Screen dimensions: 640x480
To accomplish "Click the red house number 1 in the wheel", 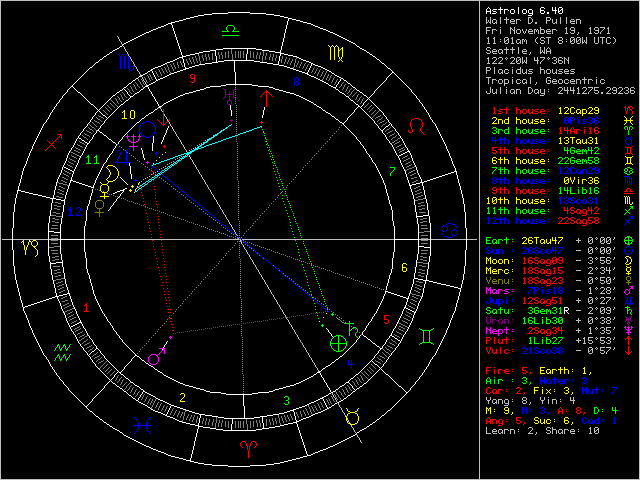I will click(x=86, y=308).
